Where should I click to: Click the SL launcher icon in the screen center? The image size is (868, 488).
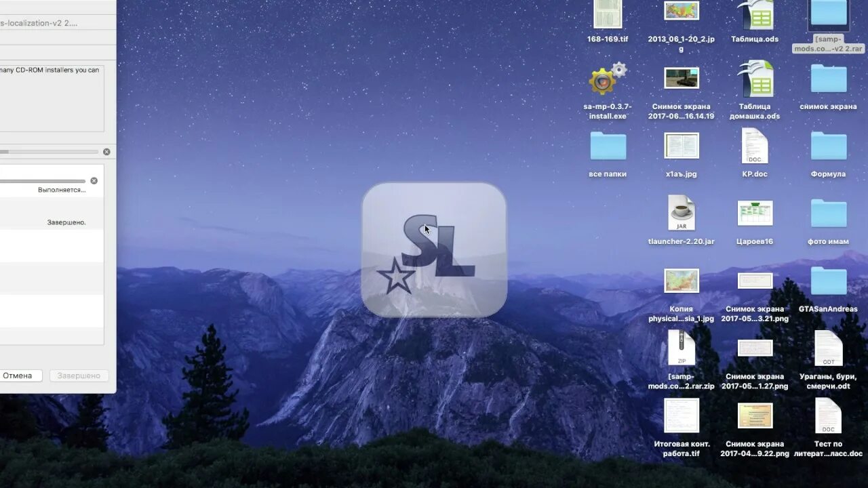434,249
